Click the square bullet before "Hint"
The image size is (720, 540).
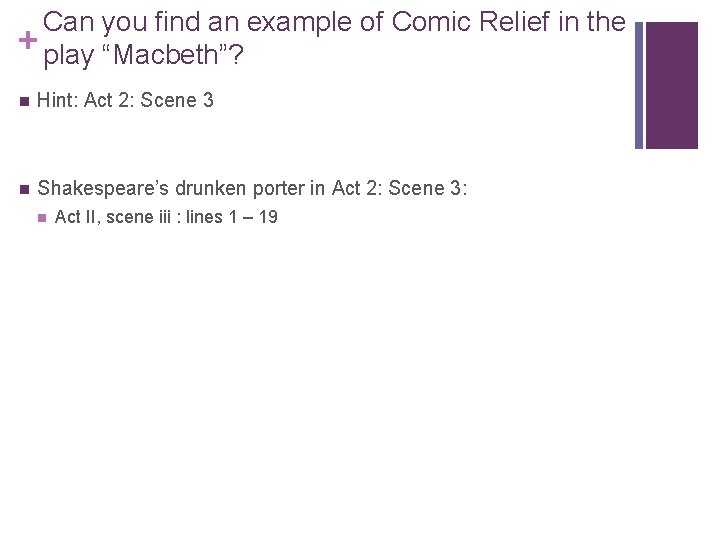[x=21, y=101]
